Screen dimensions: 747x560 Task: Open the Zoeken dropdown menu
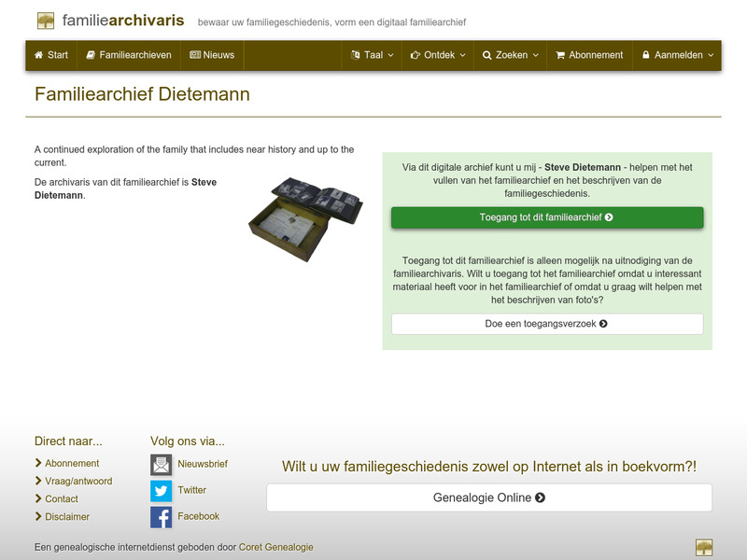coord(510,55)
